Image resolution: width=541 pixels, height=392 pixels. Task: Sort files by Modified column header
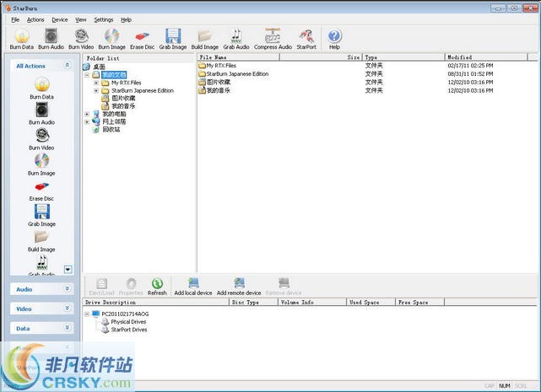tap(486, 57)
